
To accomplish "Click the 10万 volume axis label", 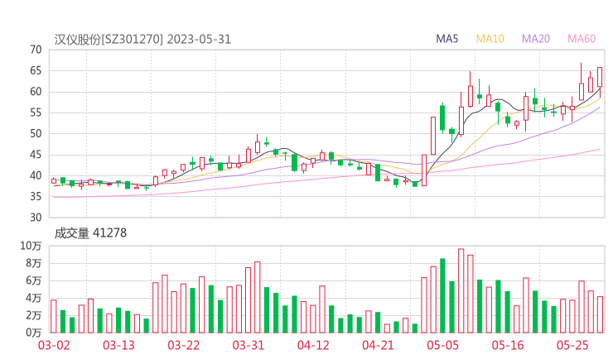I will (x=31, y=246).
